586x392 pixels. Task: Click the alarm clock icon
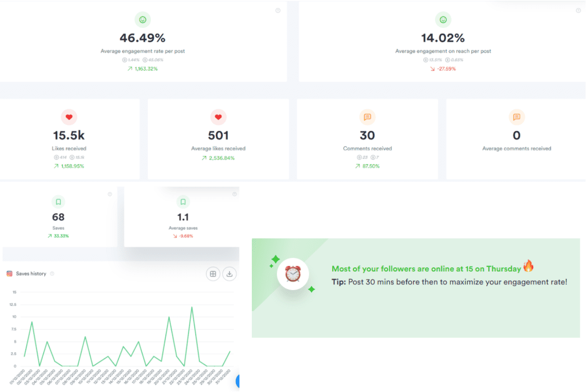coord(292,274)
